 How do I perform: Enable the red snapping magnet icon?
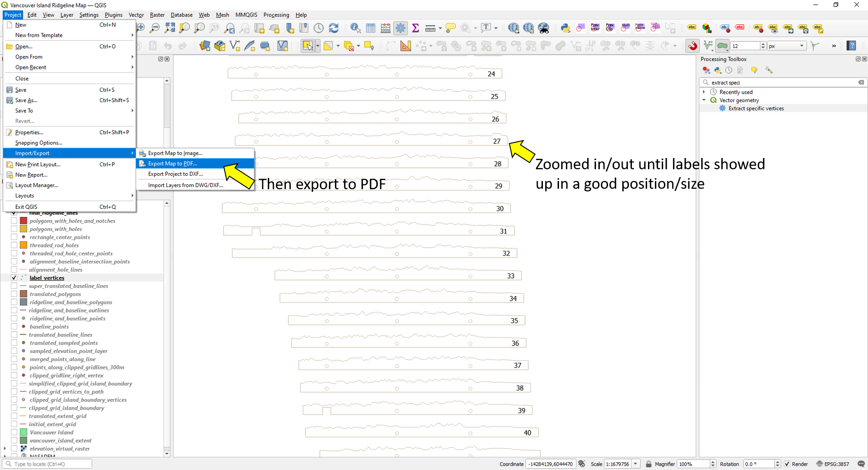click(693, 46)
